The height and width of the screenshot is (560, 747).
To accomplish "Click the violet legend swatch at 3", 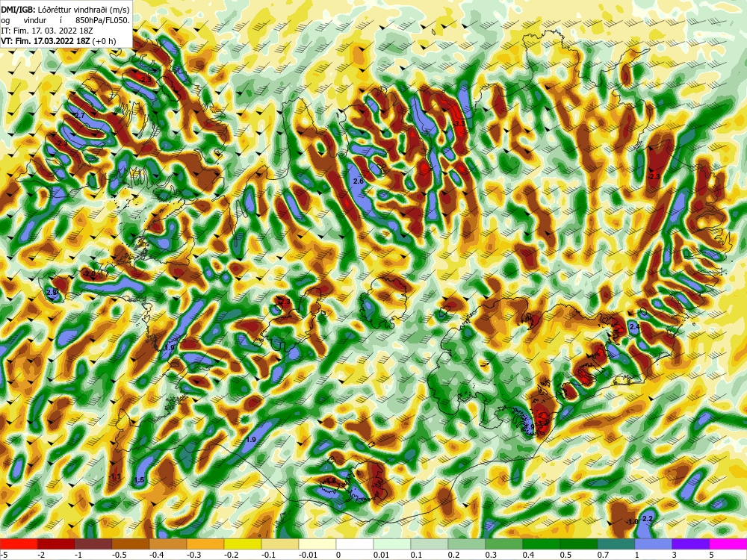I will click(x=691, y=544).
